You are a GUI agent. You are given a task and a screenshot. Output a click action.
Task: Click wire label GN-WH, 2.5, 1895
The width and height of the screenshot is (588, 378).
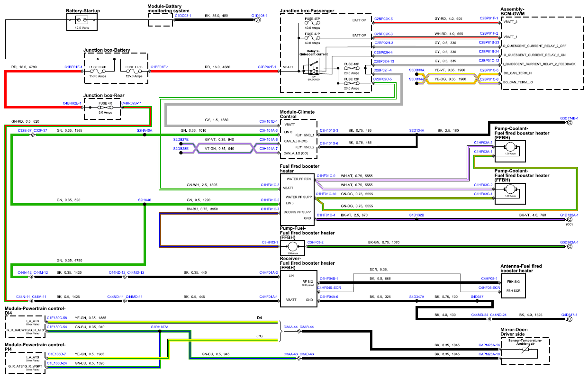point(202,185)
